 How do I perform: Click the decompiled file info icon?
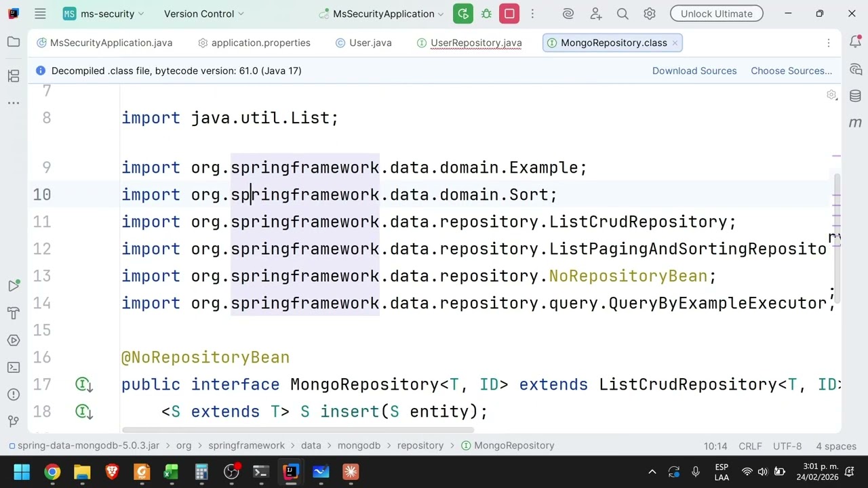[x=41, y=70]
